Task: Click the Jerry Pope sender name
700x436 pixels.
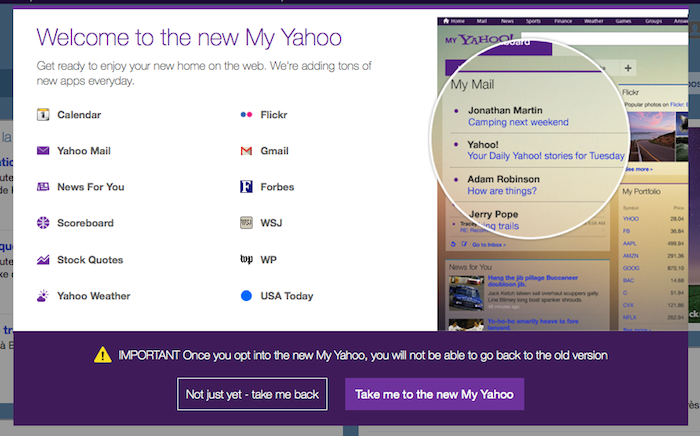Action: coord(493,214)
